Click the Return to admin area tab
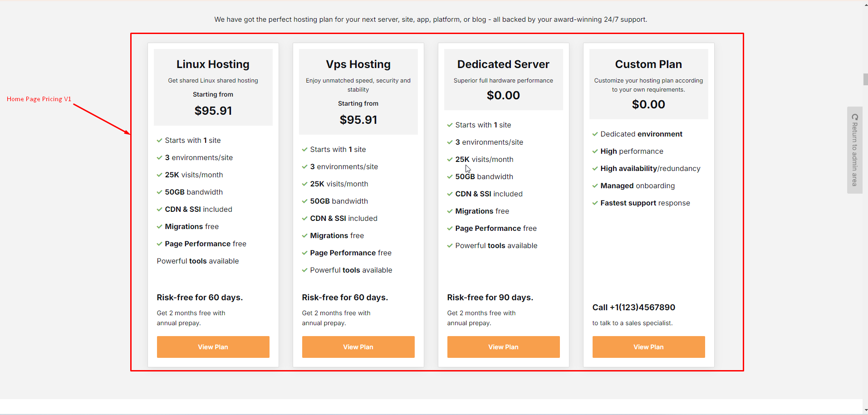The height and width of the screenshot is (415, 868). (854, 154)
